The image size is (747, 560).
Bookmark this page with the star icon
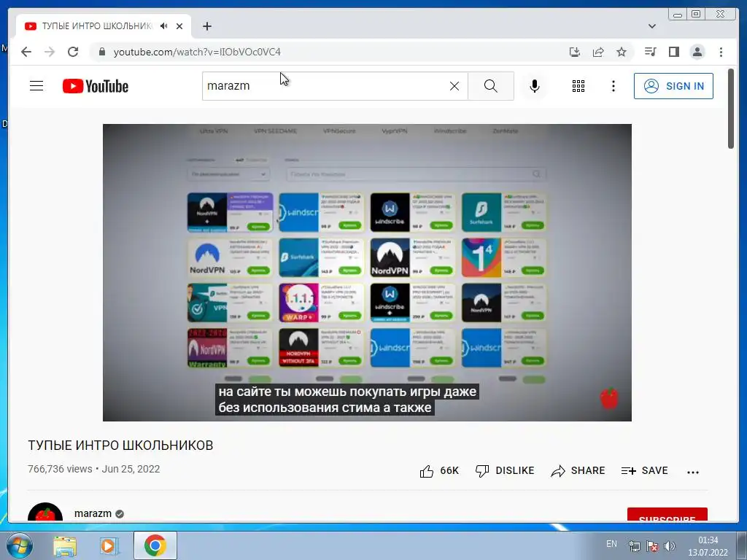[x=622, y=52]
